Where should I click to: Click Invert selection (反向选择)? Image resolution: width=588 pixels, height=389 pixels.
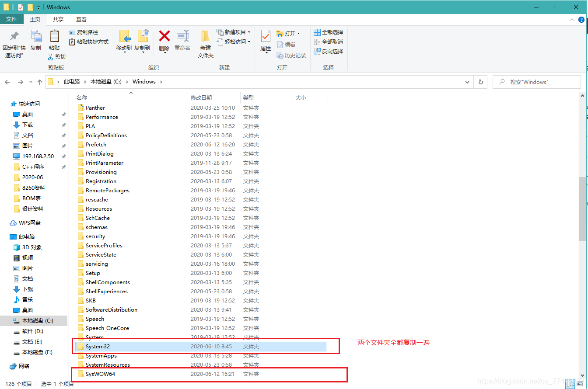329,52
